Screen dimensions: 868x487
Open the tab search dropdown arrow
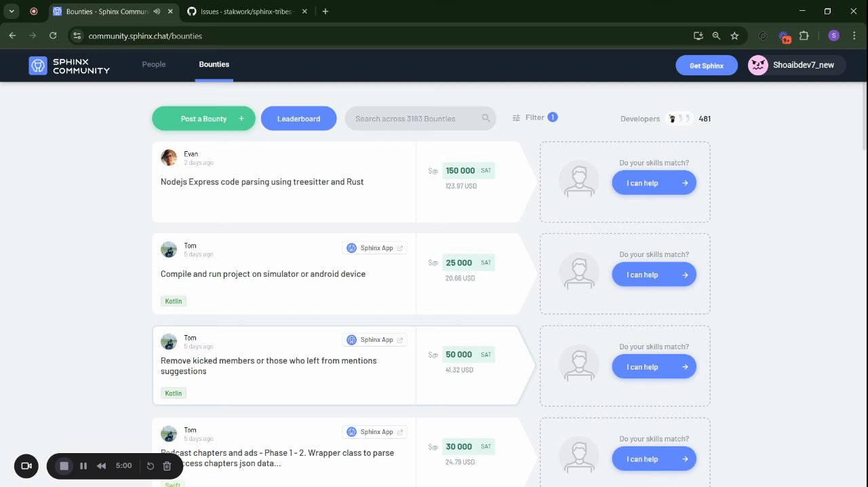pos(12,12)
